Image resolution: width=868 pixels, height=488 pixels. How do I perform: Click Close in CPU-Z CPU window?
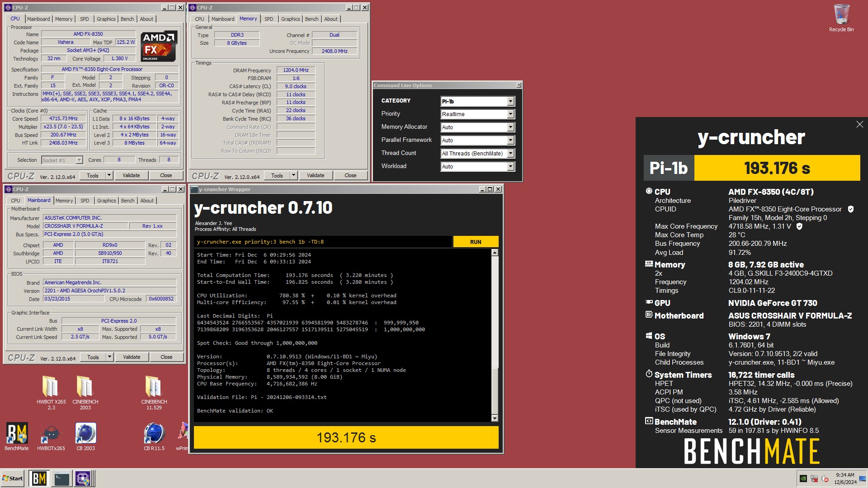pos(166,175)
